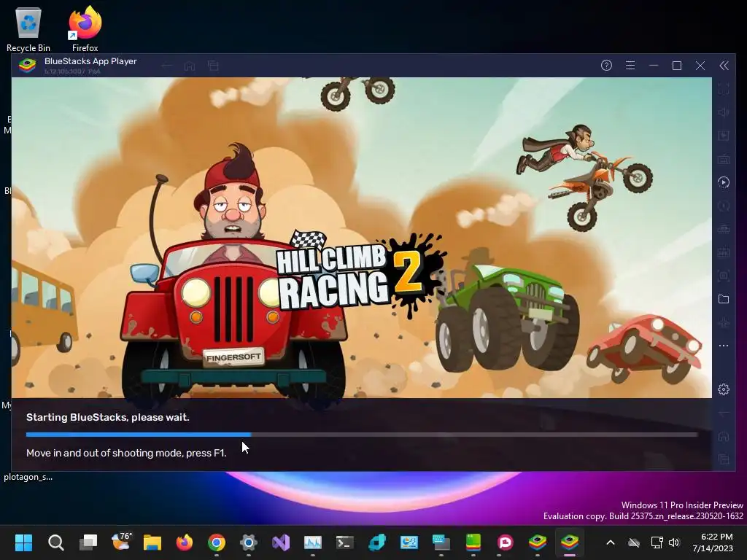Screen dimensions: 747x560
Task: Select the Firefox desktop shortcut
Action: tap(85, 29)
